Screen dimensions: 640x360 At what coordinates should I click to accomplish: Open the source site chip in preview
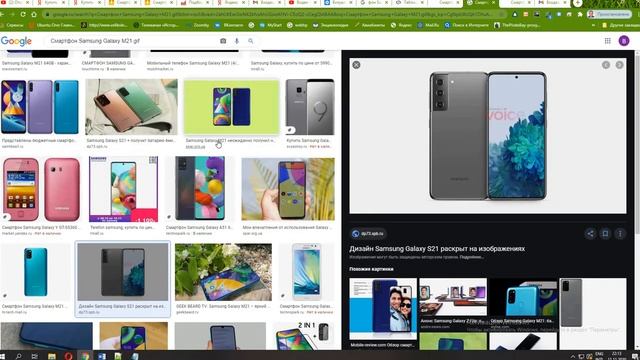[x=369, y=233]
